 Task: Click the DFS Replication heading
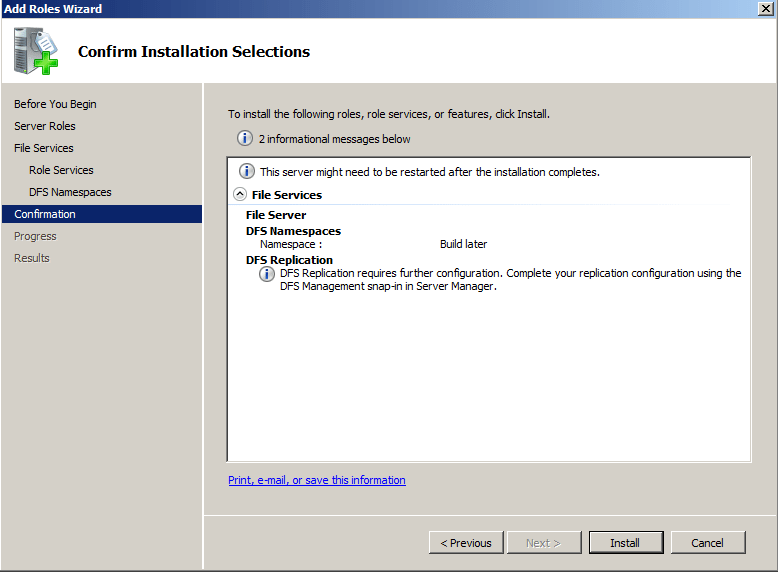pyautogui.click(x=289, y=260)
